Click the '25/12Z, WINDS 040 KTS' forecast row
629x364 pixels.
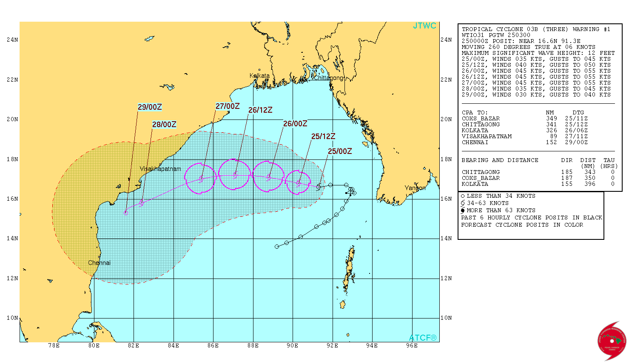(x=536, y=65)
